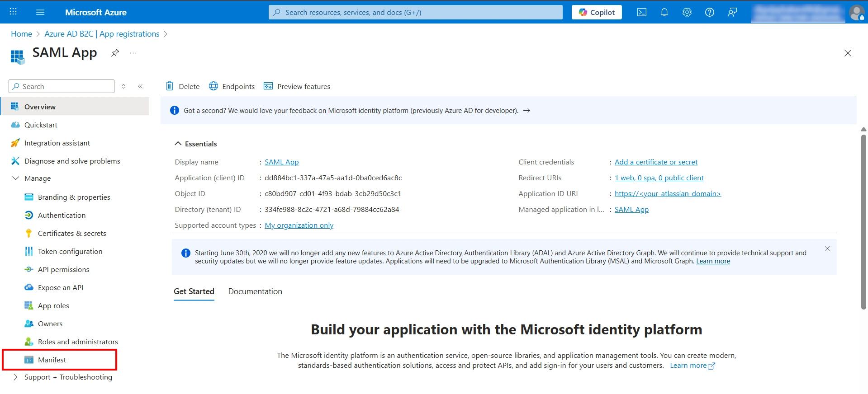Switch to the Documentation tab
The image size is (868, 394).
coord(255,291)
